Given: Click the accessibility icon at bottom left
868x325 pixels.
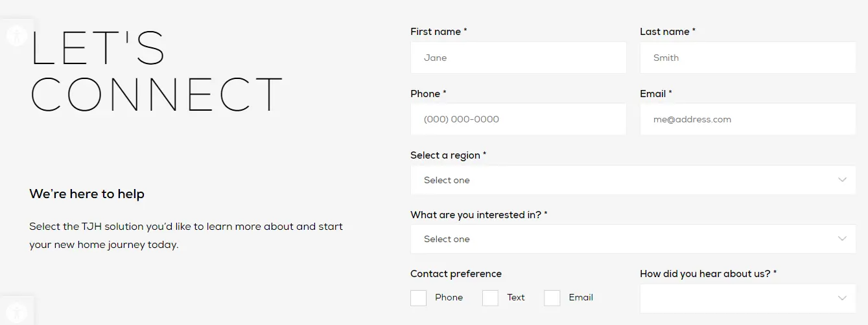Looking at the screenshot, I should coord(16,312).
